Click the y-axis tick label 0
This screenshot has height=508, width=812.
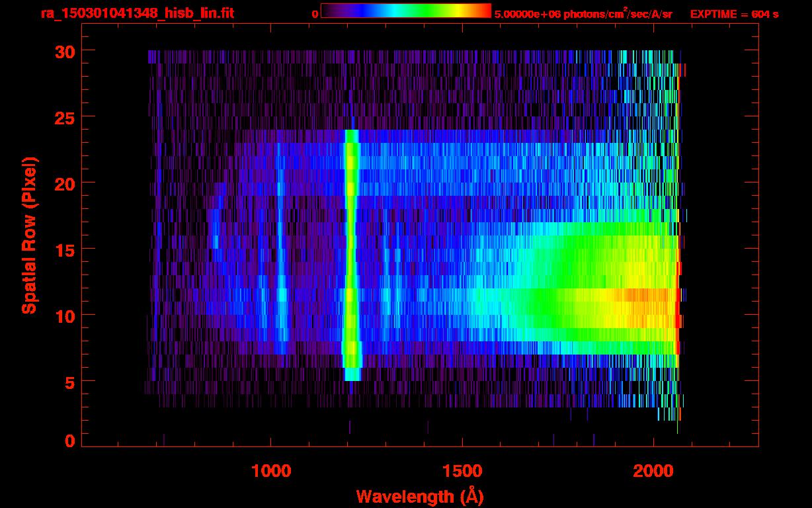(x=69, y=441)
